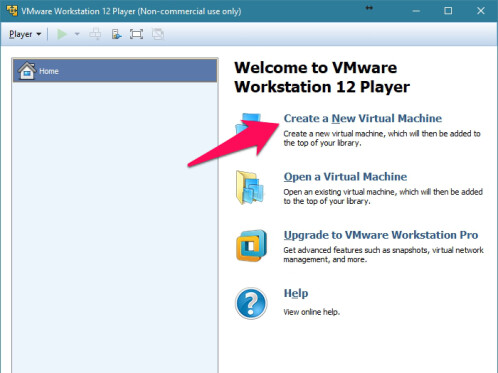
Task: Click Open a Virtual Machine link
Action: point(345,177)
